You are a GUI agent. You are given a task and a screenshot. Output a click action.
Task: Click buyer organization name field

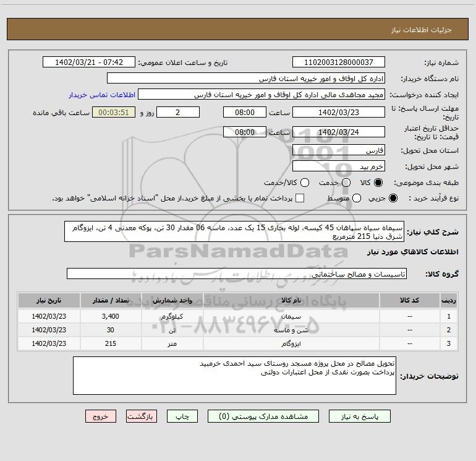(246, 79)
